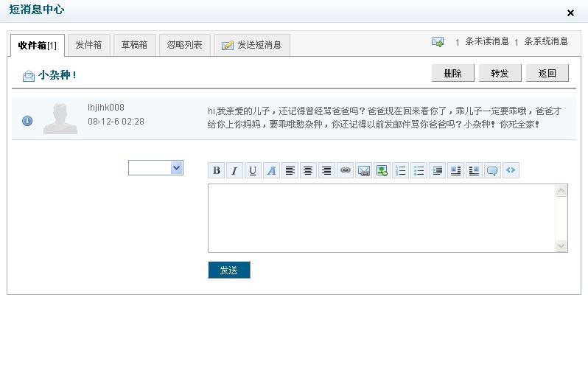
Task: Toggle underline formatting in the editor
Action: coord(253,171)
